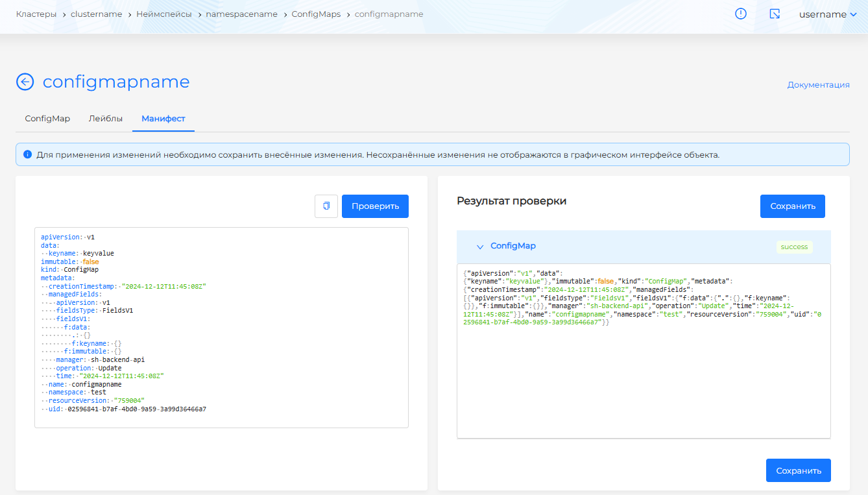Click Сохранить next to Результат проверки heading
The image size is (868, 495).
click(x=792, y=206)
